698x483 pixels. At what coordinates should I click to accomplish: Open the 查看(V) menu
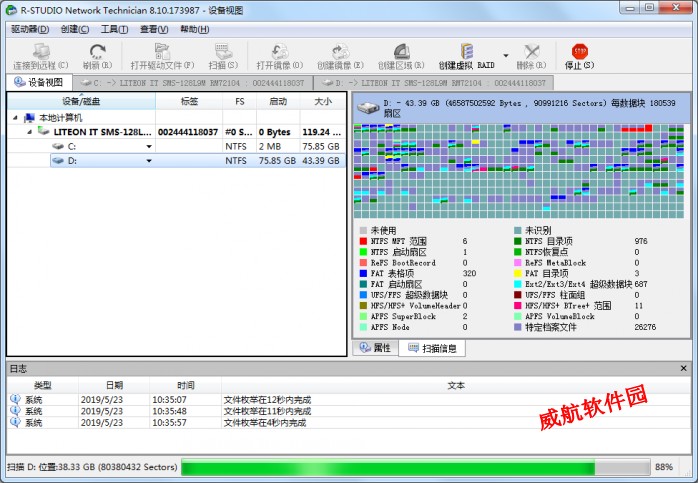pyautogui.click(x=154, y=29)
